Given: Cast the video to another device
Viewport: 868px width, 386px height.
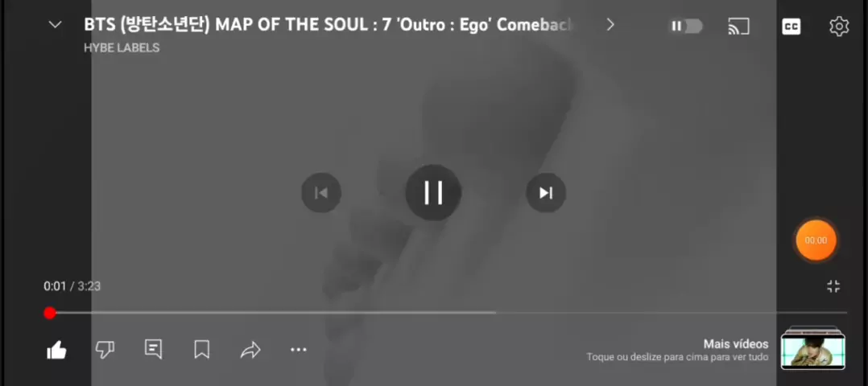Looking at the screenshot, I should click(x=738, y=26).
